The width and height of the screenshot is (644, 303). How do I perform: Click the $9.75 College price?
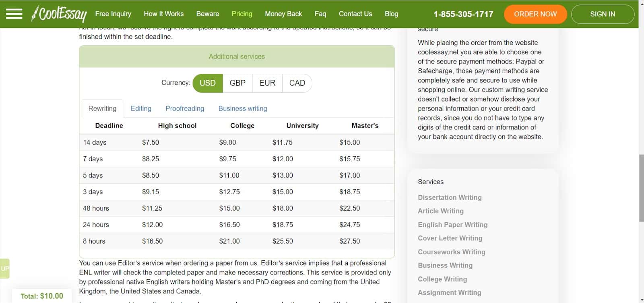pos(227,159)
